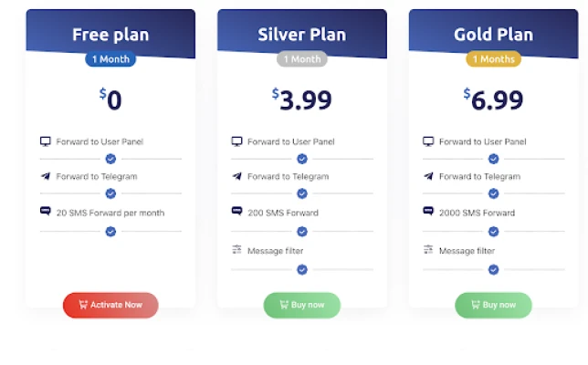Click the checkmark under Silver Plan's Message filter

pyautogui.click(x=302, y=269)
